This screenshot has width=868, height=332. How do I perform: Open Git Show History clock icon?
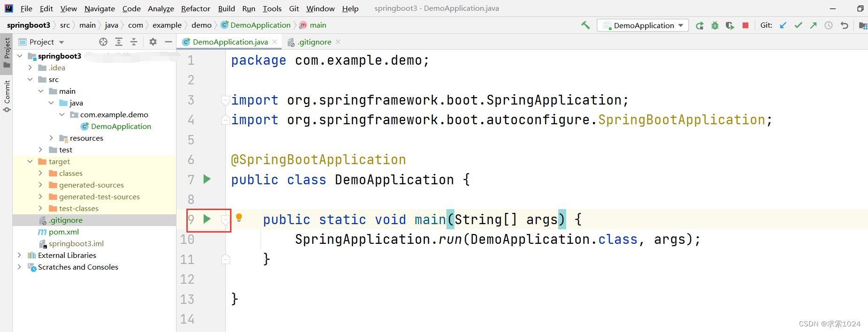pyautogui.click(x=829, y=25)
